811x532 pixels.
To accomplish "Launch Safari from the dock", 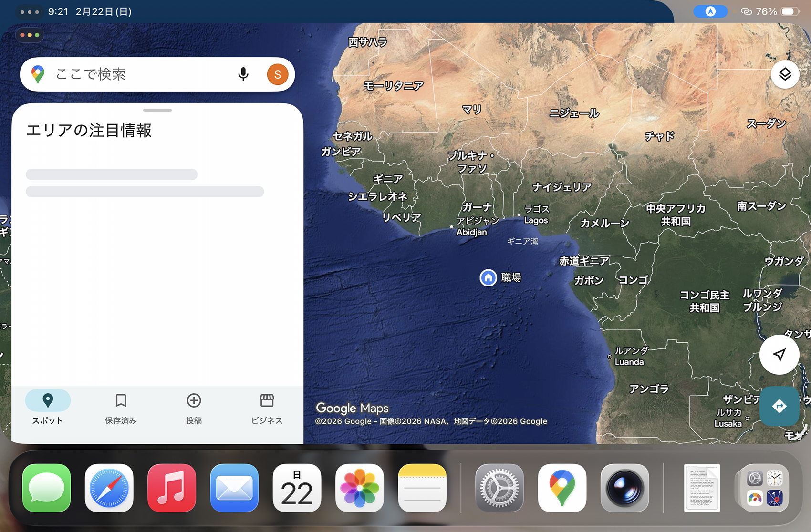I will 109,488.
